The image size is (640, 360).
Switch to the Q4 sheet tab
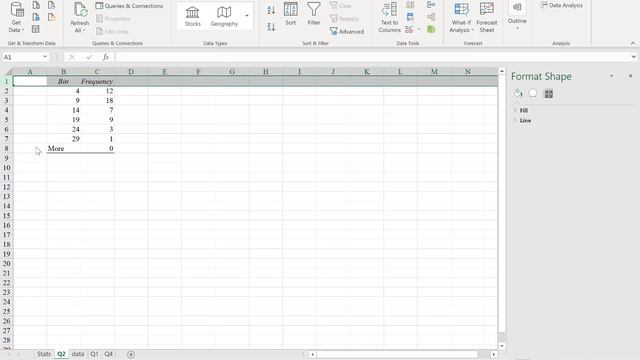click(x=108, y=354)
